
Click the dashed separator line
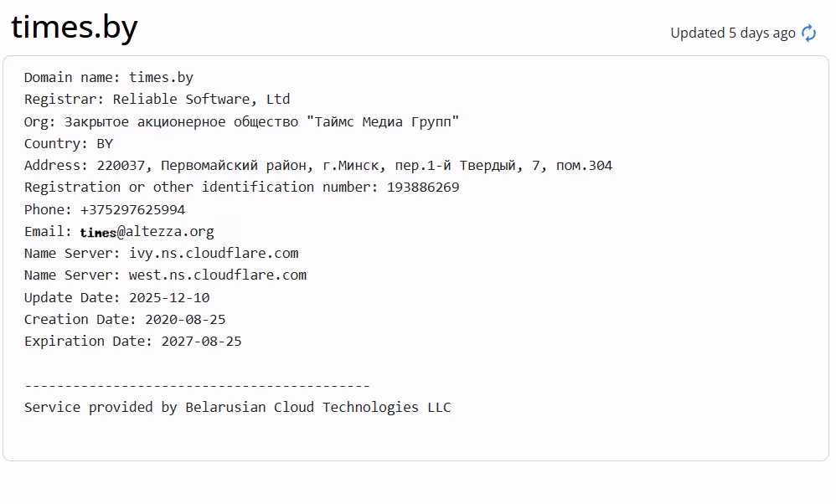(x=197, y=385)
